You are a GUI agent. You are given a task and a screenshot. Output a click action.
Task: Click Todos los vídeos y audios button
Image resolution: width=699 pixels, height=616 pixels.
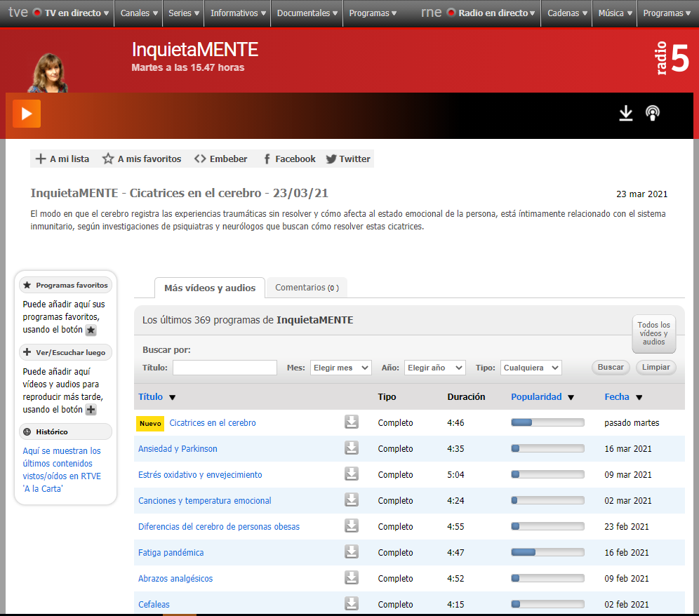click(653, 333)
